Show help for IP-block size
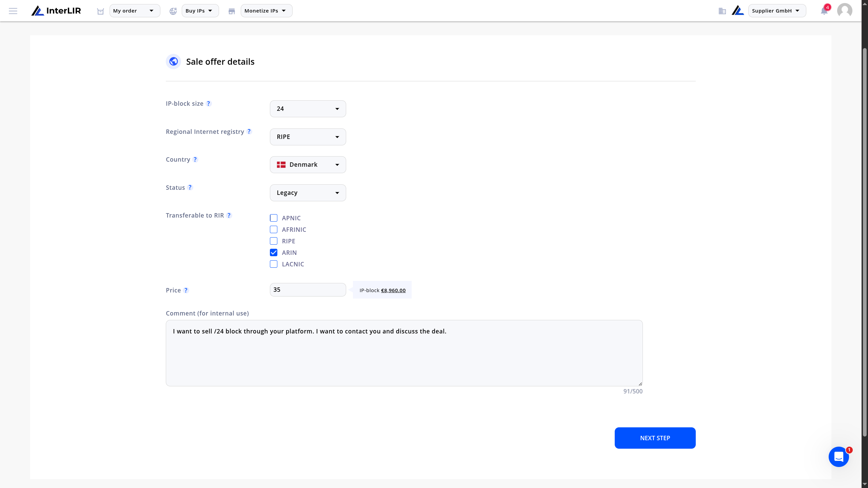868x488 pixels. point(209,103)
